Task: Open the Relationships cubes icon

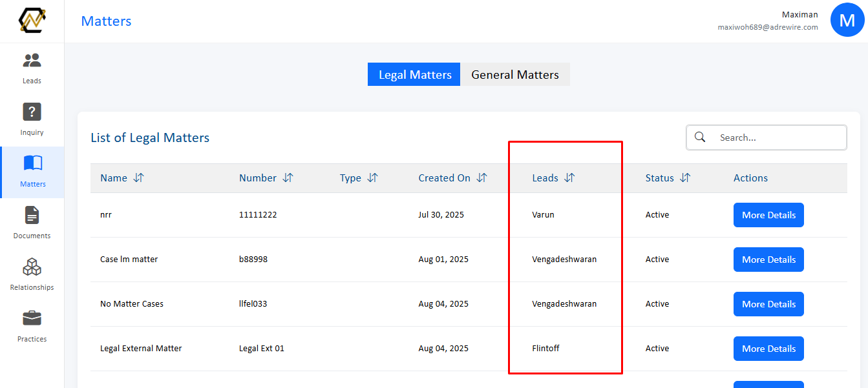Action: [32, 267]
